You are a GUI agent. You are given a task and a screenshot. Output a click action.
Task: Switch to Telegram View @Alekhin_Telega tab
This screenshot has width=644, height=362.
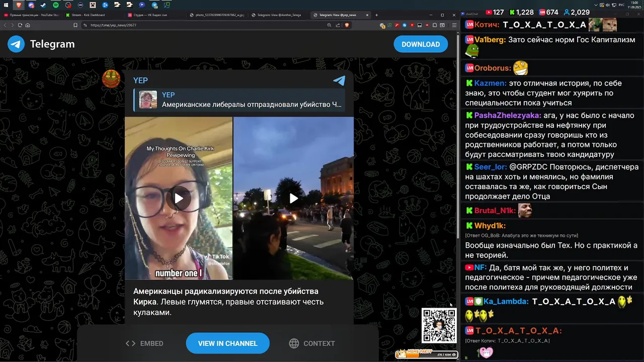279,15
